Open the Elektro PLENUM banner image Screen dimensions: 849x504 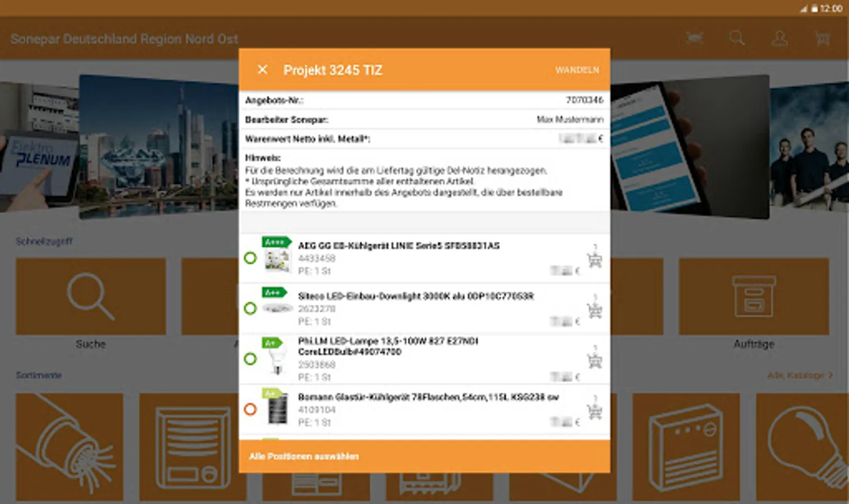(39, 147)
